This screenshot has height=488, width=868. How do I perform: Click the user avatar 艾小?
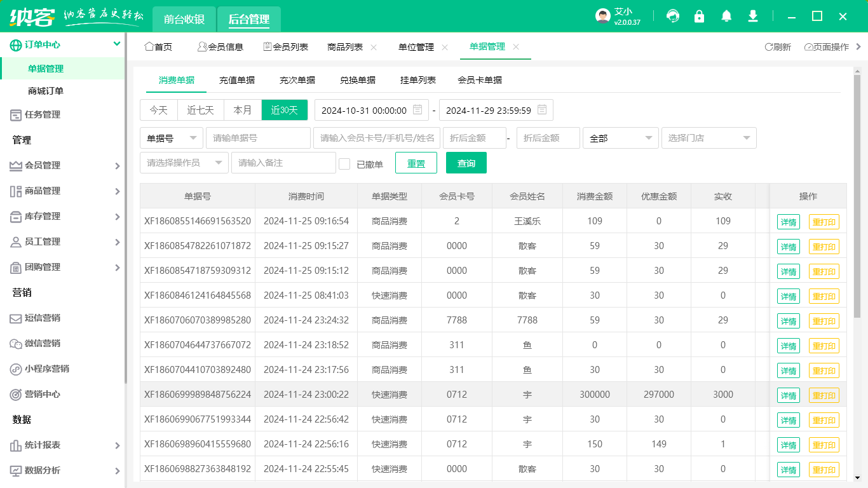(x=603, y=17)
